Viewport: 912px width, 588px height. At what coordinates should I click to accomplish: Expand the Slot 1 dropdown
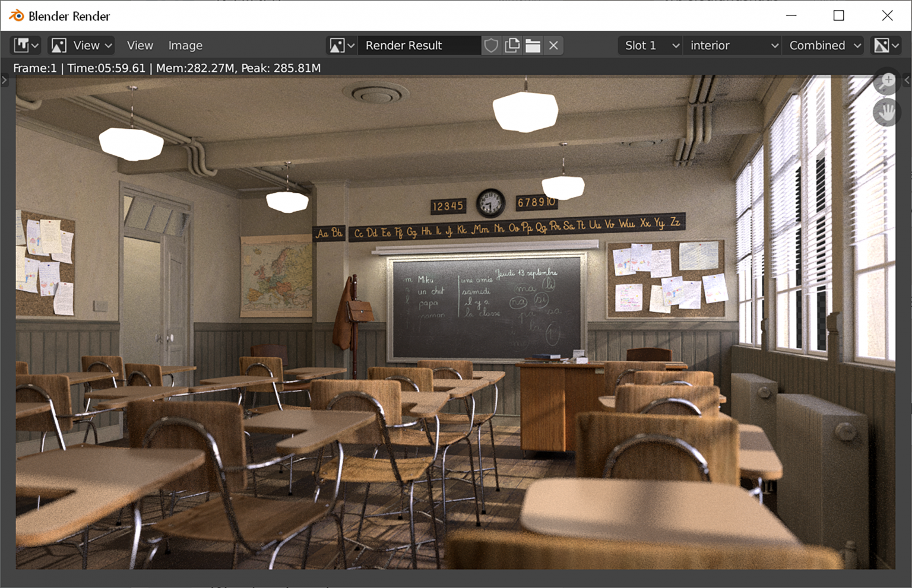tap(651, 46)
